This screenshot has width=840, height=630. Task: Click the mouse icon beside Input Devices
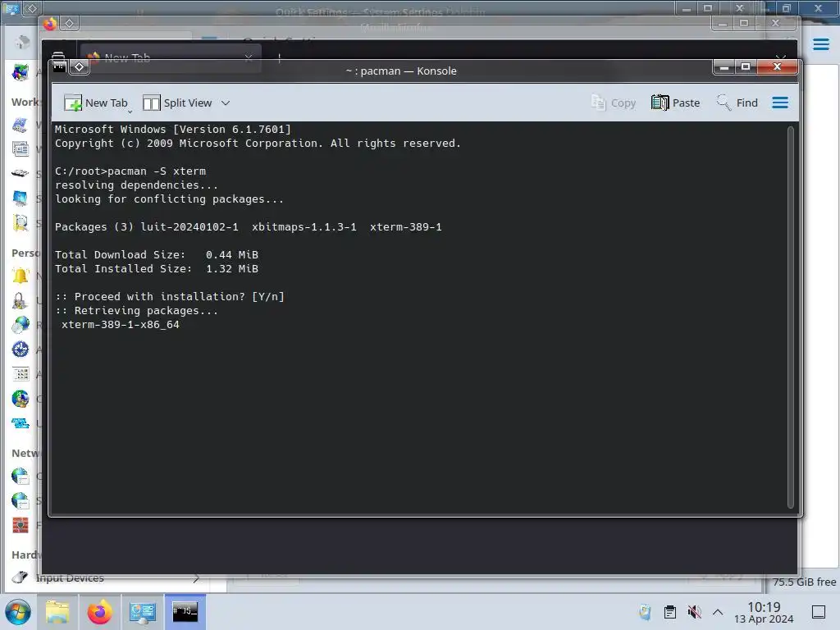(x=20, y=577)
